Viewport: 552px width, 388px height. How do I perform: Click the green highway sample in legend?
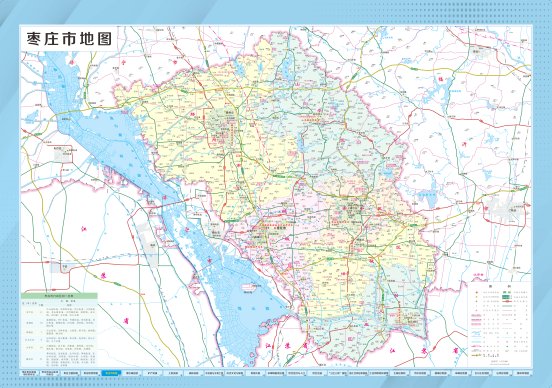pos(507,297)
